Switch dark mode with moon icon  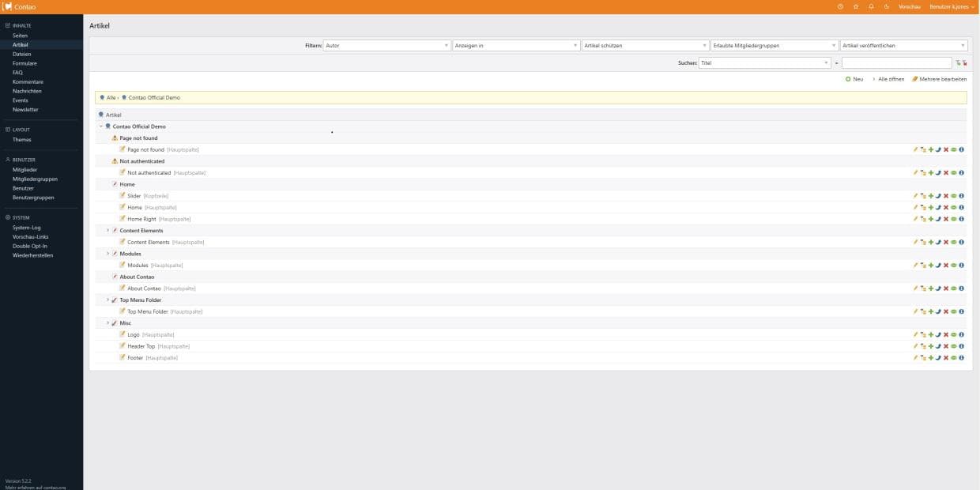point(887,6)
